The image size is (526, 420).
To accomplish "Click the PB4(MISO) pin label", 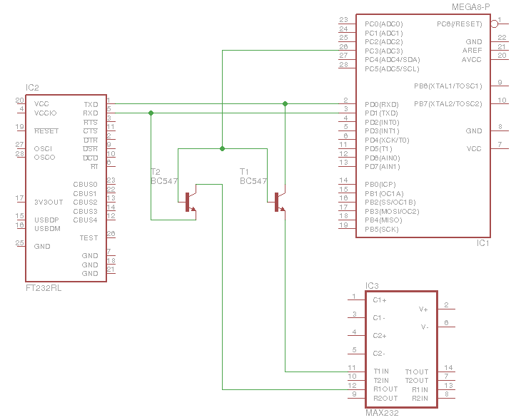I will [x=383, y=220].
